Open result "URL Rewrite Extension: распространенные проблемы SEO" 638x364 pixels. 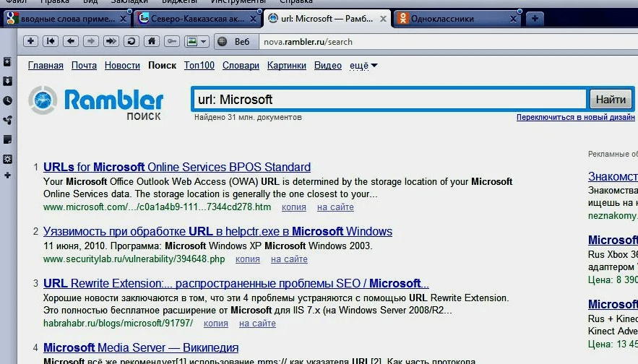[236, 284]
